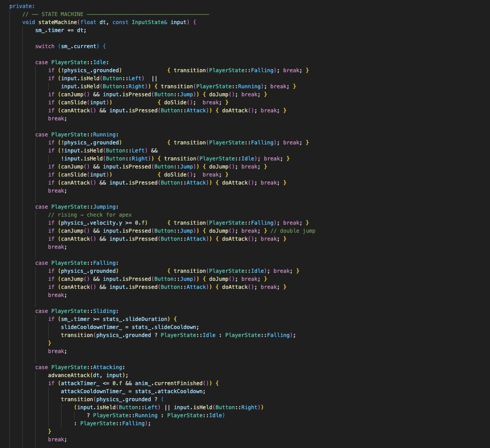Click the switch keyword
Image resolution: width=490 pixels, height=448 pixels.
pyautogui.click(x=45, y=47)
